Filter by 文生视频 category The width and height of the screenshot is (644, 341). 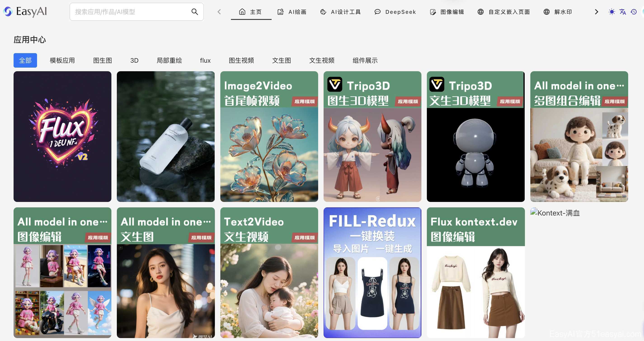(x=322, y=60)
